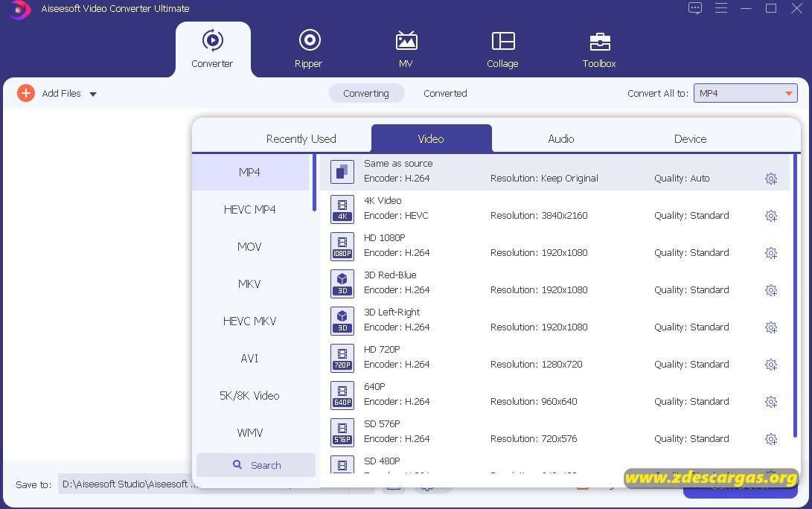Show the Converted file list
812x509 pixels.
[445, 93]
